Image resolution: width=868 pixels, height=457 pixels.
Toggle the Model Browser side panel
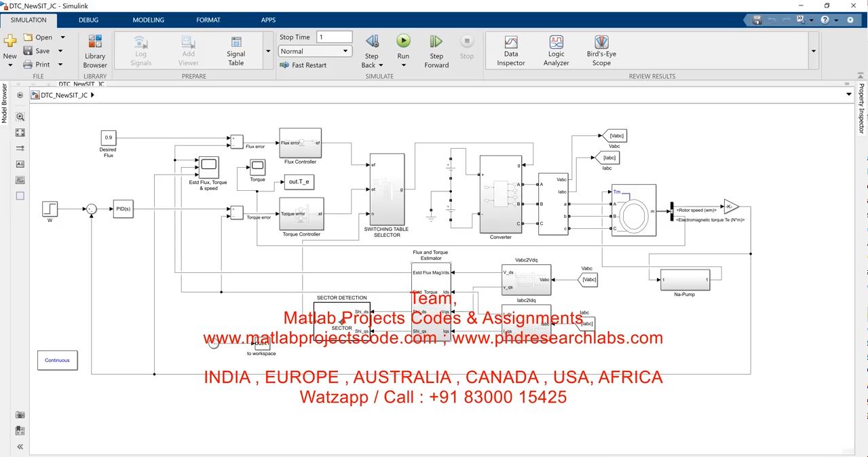(4, 104)
